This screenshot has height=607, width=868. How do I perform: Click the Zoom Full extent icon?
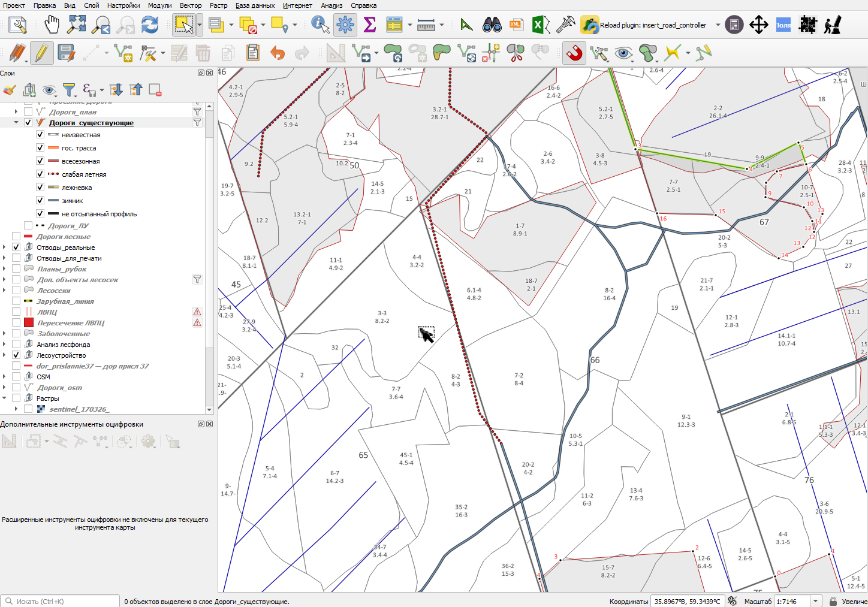point(77,25)
